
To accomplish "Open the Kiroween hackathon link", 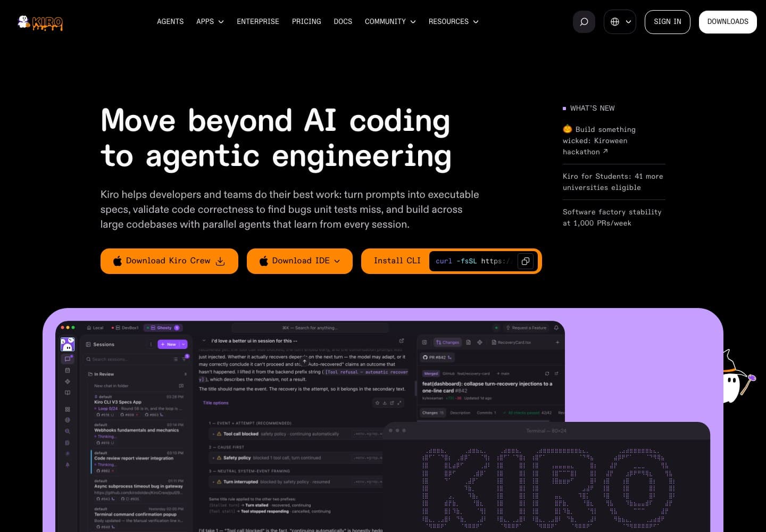I will [599, 140].
